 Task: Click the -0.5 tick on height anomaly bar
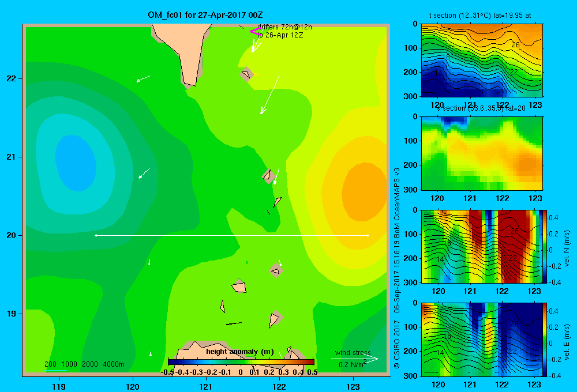[x=167, y=372]
